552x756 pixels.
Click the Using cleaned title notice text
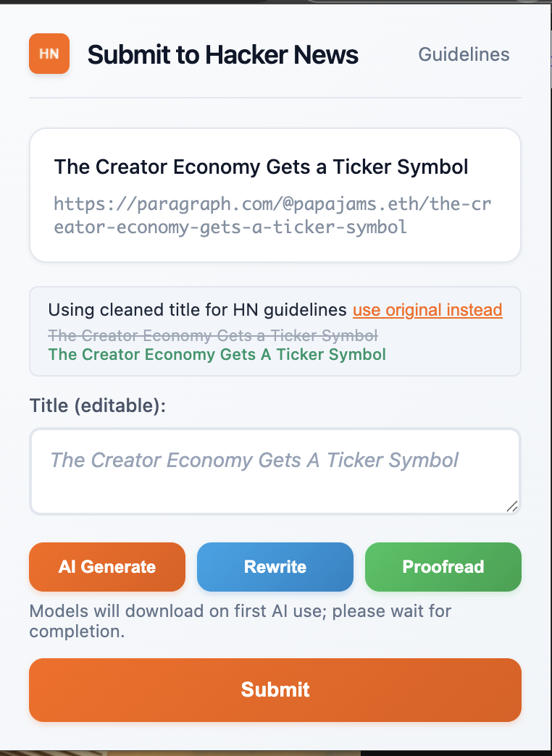(x=197, y=310)
